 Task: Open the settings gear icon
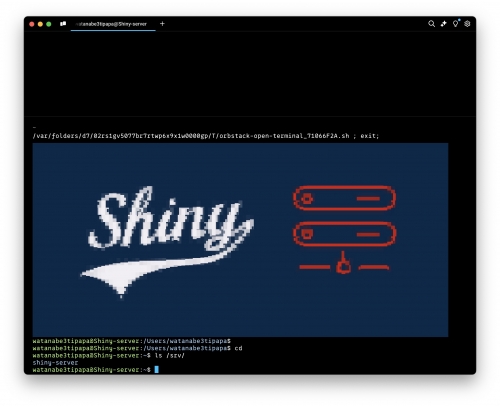[x=467, y=24]
